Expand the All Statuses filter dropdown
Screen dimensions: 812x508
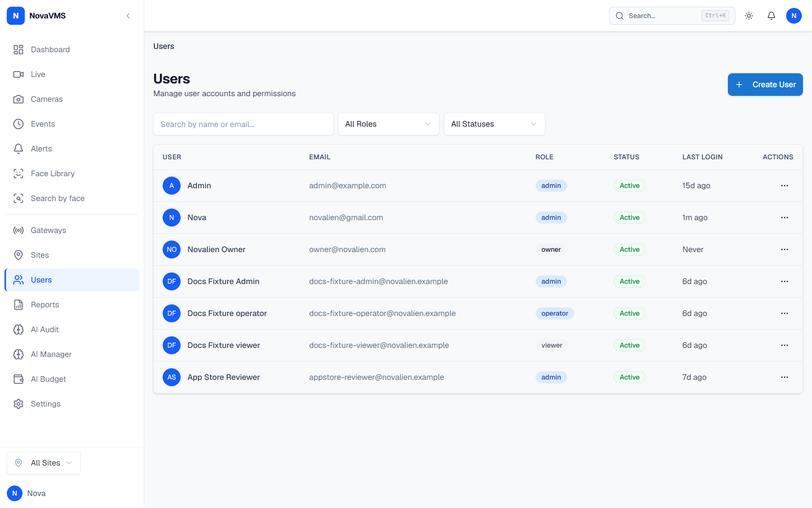[x=495, y=124]
